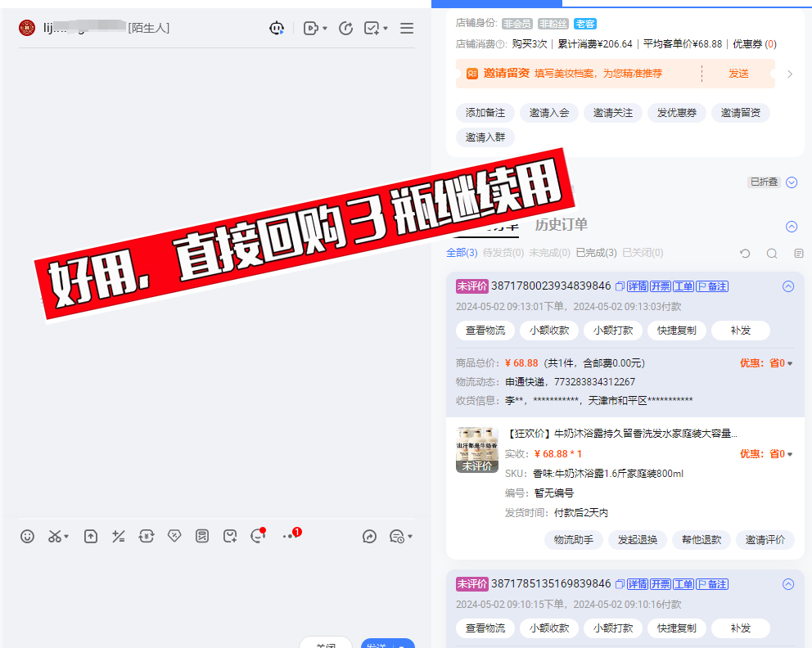Click the scissors screenshot tool
Screen dimensions: 812x648
tap(55, 536)
